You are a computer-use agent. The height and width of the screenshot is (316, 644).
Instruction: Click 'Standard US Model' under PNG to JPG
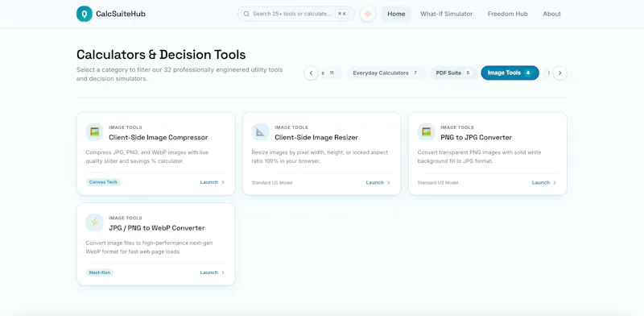point(438,183)
